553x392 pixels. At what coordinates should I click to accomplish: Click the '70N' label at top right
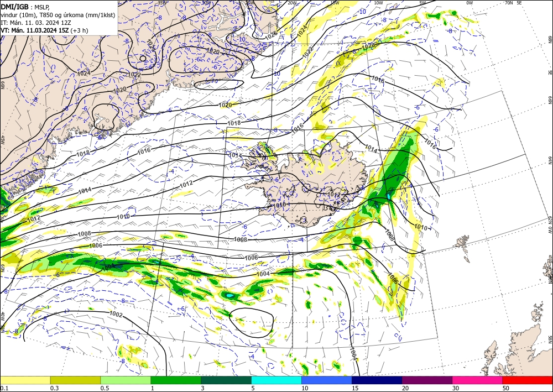pyautogui.click(x=509, y=3)
